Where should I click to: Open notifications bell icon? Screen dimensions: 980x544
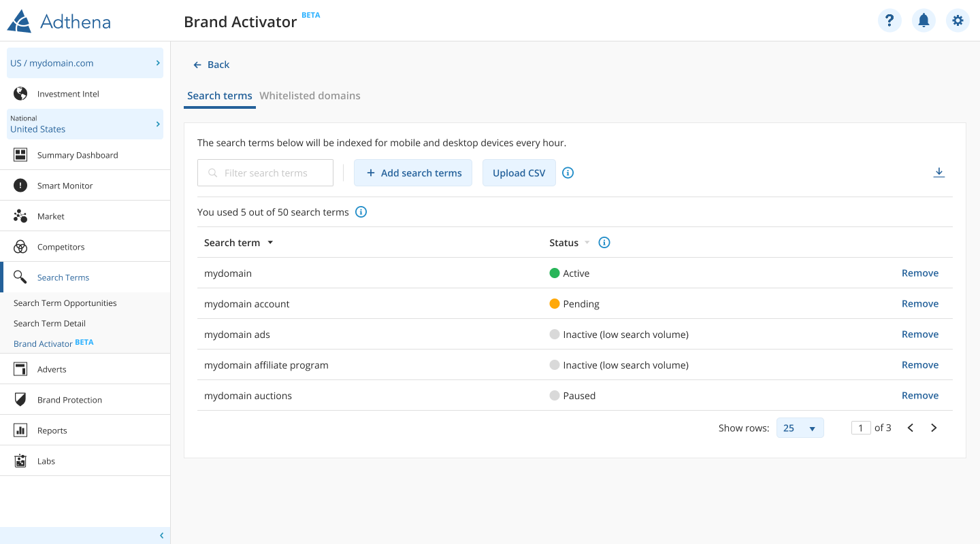924,20
